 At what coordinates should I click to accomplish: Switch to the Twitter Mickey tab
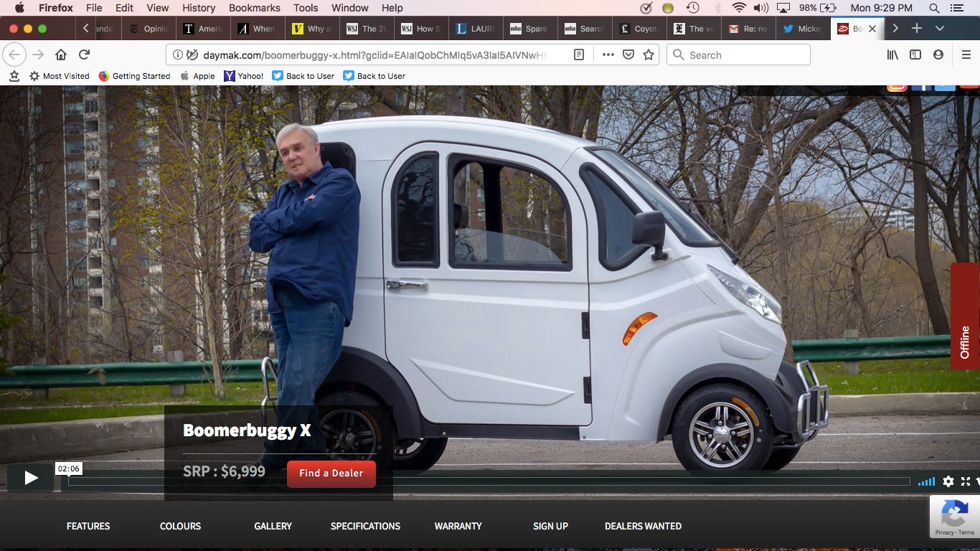pos(803,29)
